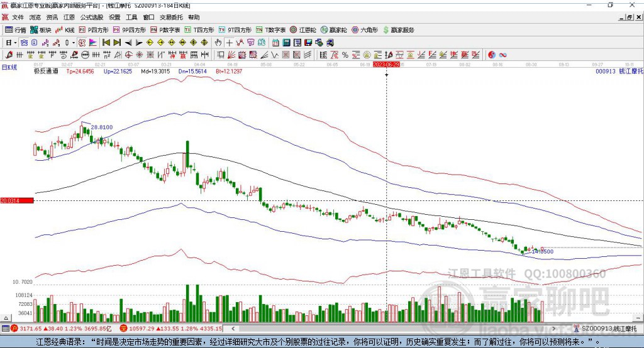Open the 文件 menu

coord(18,17)
